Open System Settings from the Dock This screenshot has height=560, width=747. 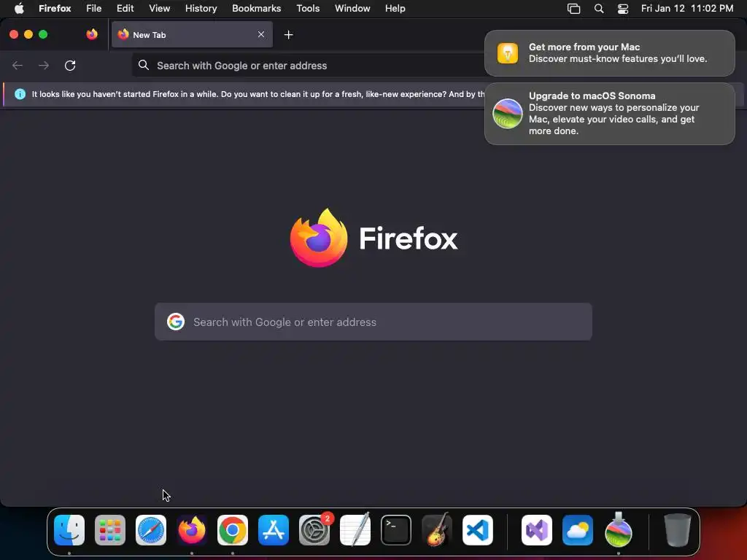[314, 530]
